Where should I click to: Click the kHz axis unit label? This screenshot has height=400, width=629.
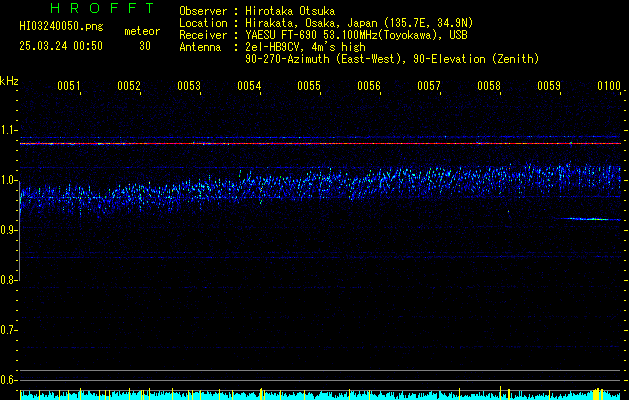[x=9, y=81]
